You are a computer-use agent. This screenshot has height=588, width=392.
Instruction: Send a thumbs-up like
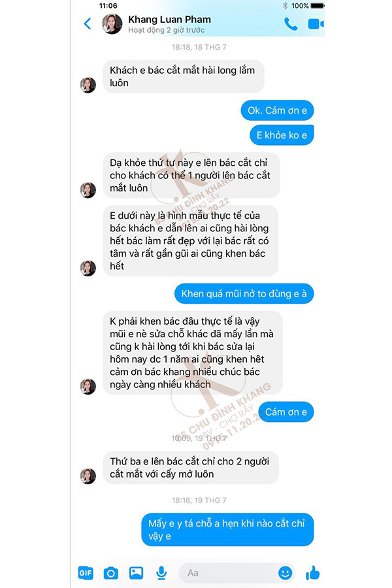[x=312, y=572]
